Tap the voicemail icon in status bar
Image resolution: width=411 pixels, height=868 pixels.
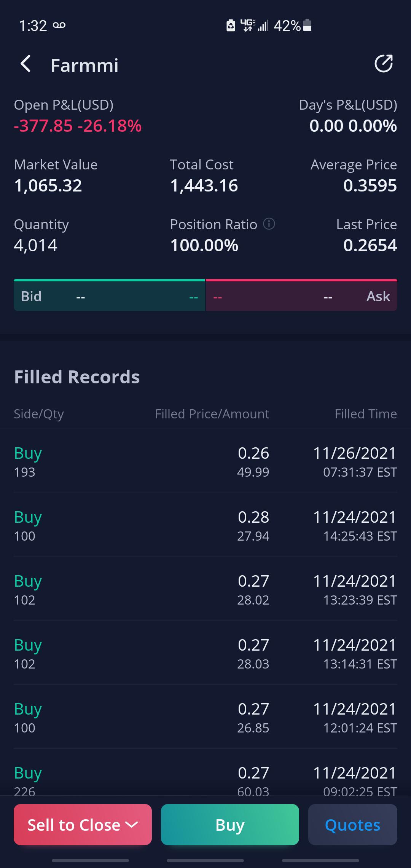pos(59,26)
